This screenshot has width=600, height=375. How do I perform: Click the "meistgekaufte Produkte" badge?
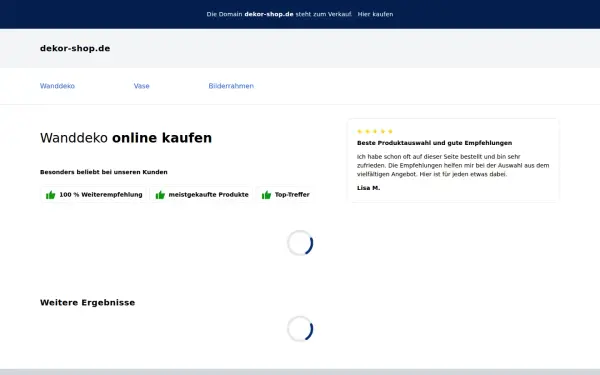click(202, 195)
